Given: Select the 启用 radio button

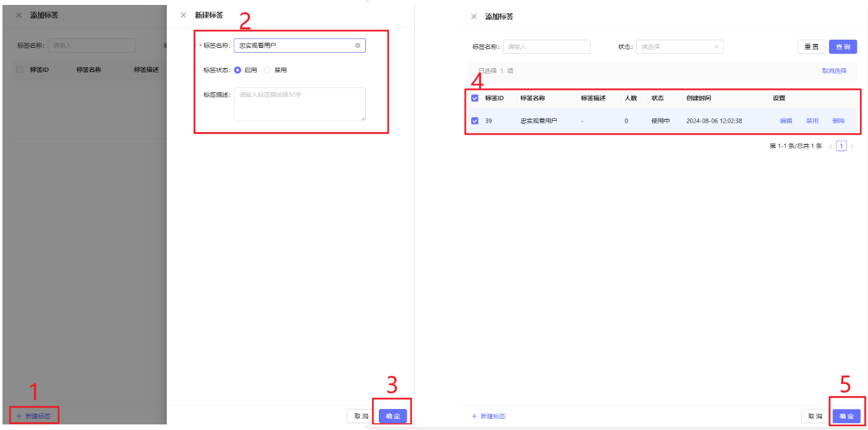Looking at the screenshot, I should coord(237,70).
